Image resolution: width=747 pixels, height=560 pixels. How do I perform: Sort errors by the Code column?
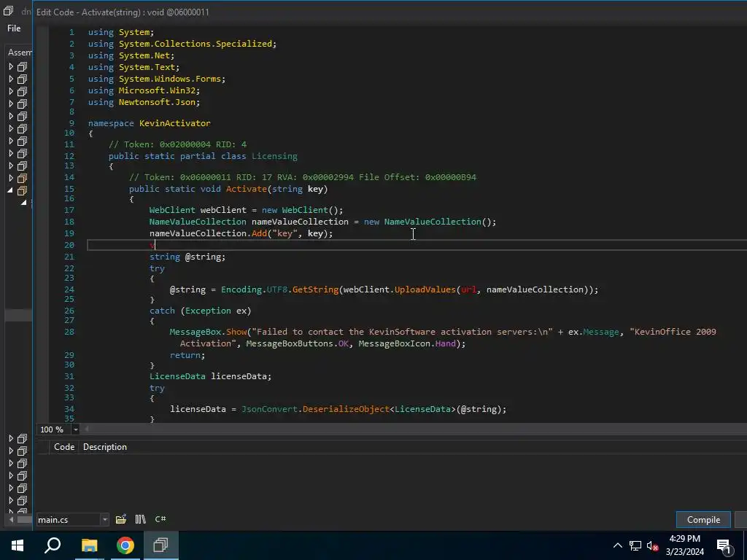pyautogui.click(x=64, y=447)
